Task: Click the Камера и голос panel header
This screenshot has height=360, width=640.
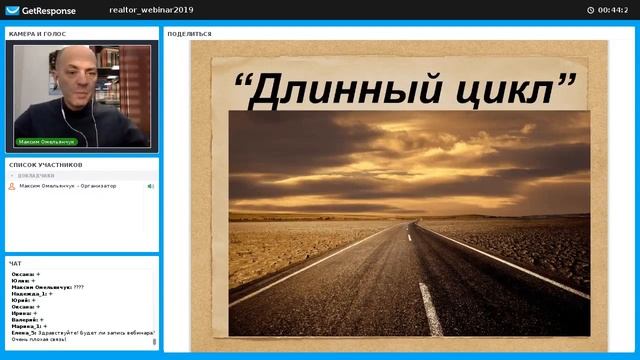Action: (37, 34)
